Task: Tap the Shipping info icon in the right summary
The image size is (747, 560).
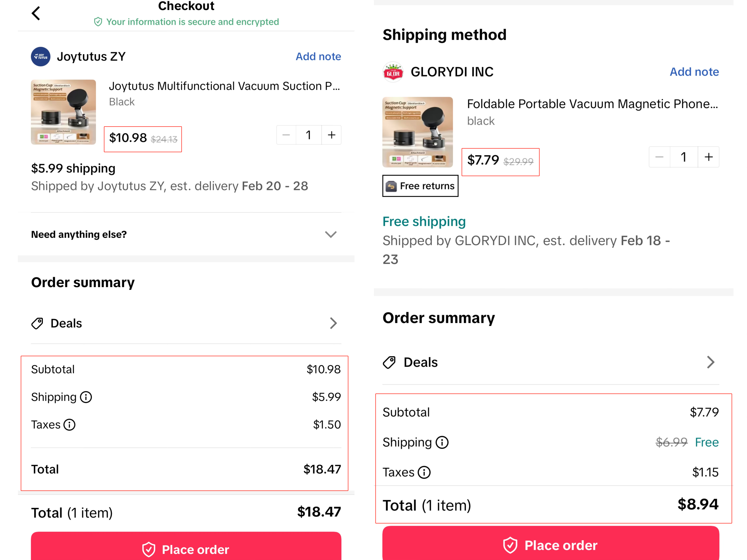Action: click(442, 442)
